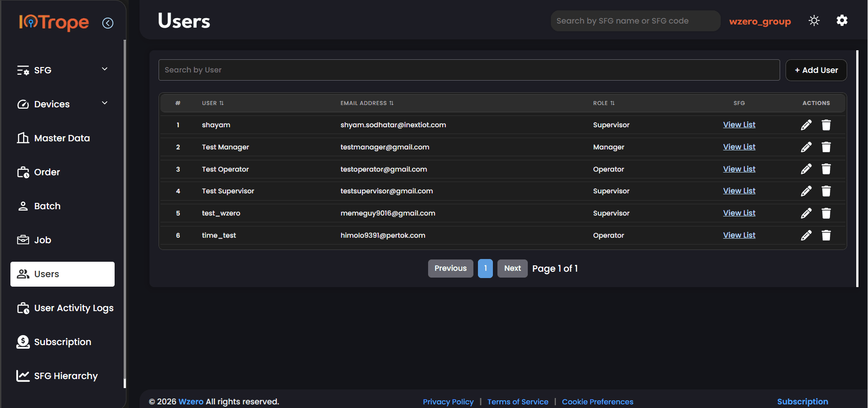Edit Test Operator with the pencil icon
Viewport: 868px width, 408px height.
click(806, 169)
